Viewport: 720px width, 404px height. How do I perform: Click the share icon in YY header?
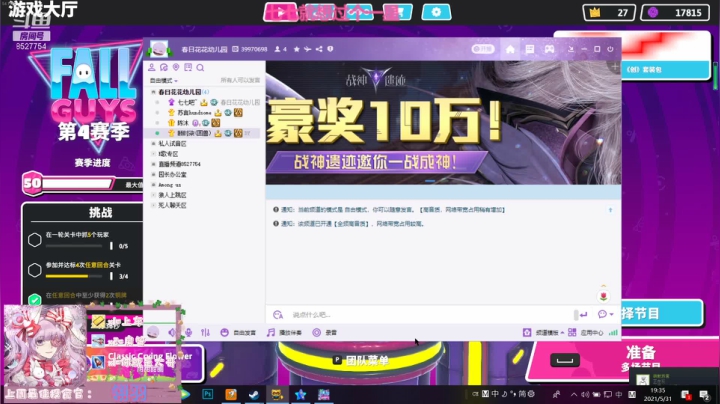click(x=319, y=49)
